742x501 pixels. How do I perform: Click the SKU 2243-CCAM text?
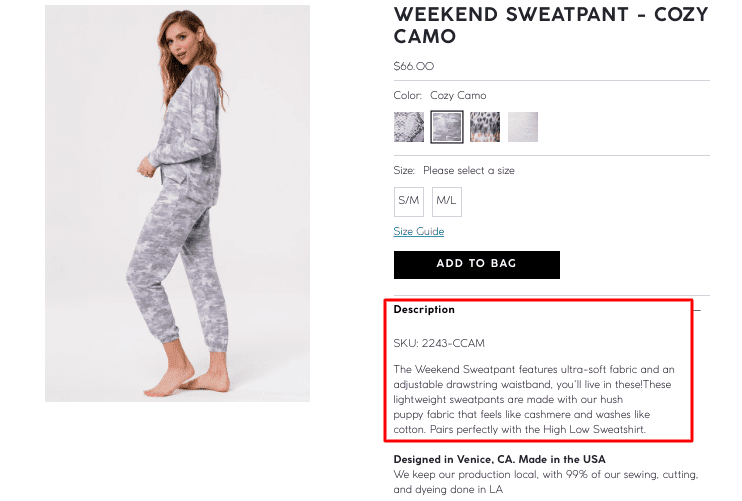439,343
